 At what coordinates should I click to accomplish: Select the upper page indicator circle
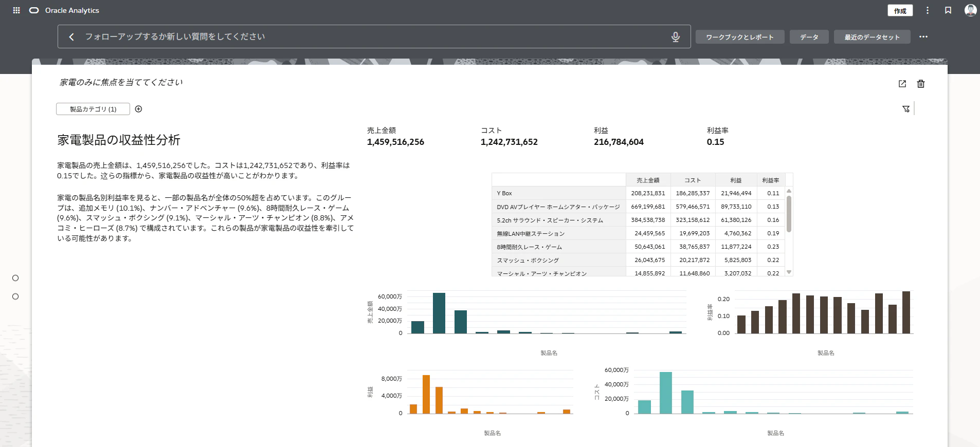[15, 278]
